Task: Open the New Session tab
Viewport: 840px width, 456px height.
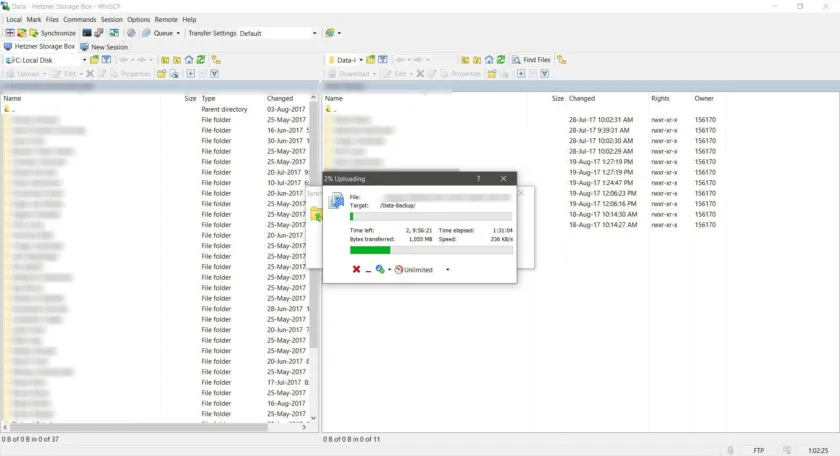Action: [x=104, y=47]
